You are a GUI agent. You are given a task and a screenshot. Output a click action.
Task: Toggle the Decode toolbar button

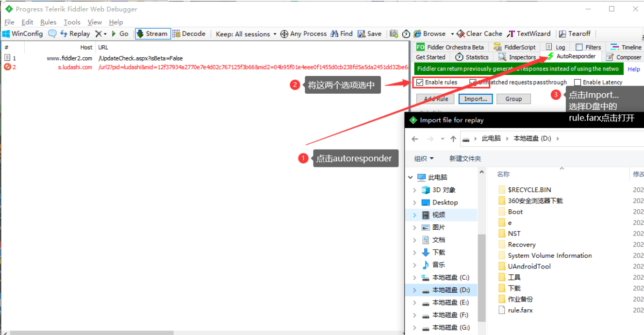coord(189,33)
